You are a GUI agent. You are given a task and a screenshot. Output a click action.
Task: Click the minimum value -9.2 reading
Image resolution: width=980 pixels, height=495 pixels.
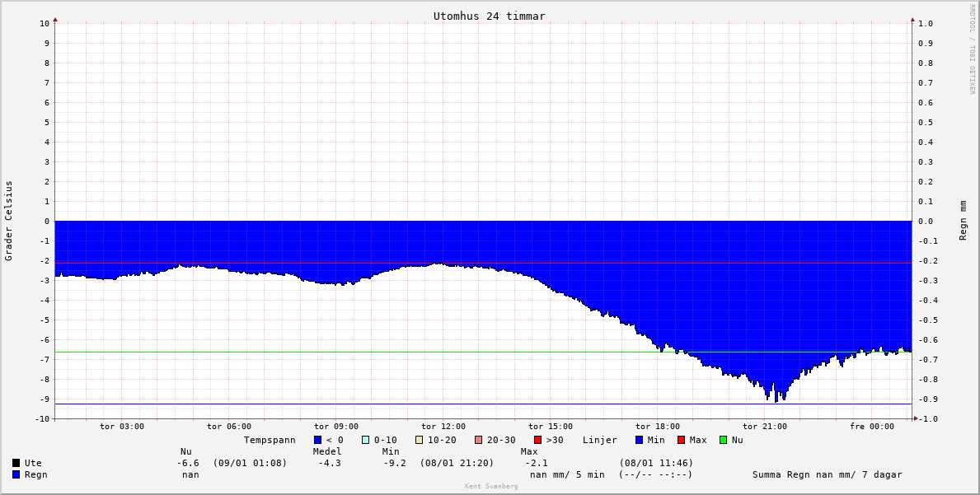(395, 463)
